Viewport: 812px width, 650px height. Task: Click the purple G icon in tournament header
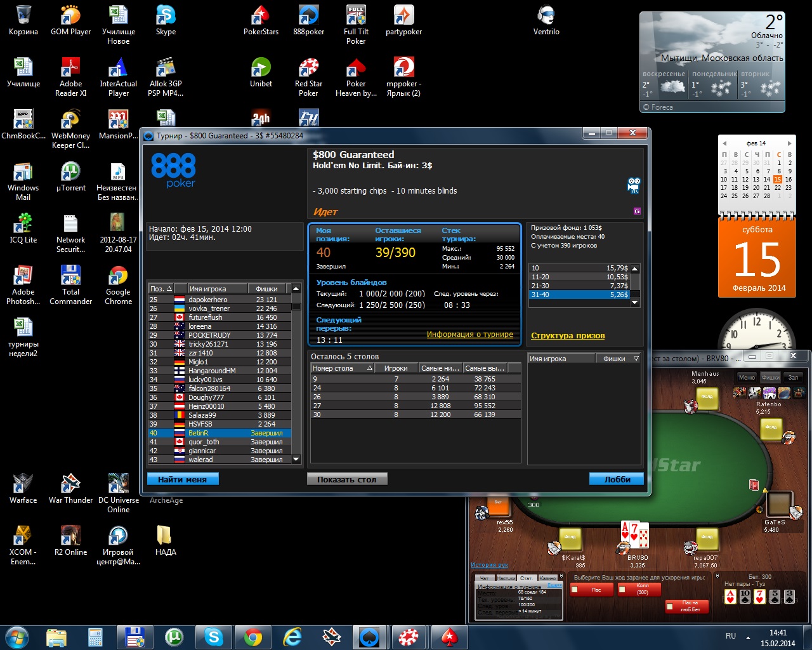coord(637,211)
